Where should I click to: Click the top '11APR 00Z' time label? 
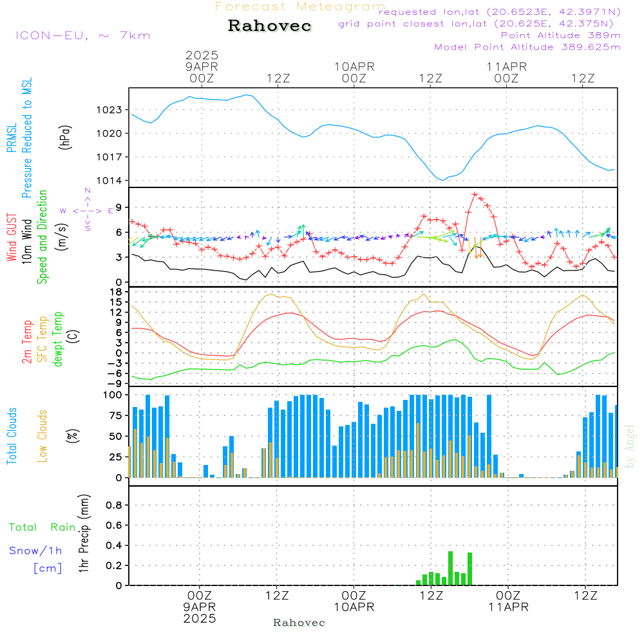[506, 72]
